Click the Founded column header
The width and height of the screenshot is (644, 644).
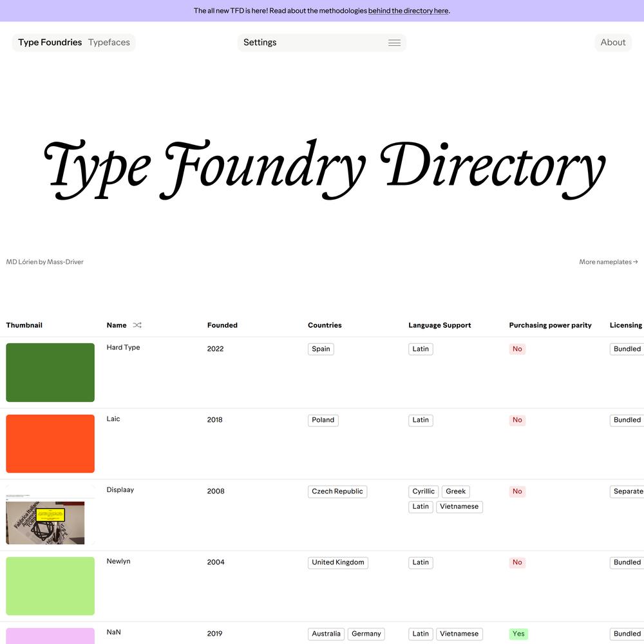[x=222, y=325]
